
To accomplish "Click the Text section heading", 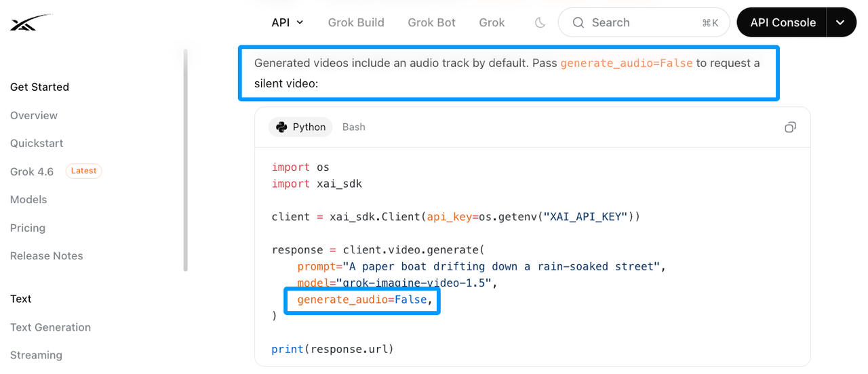I will (x=21, y=299).
